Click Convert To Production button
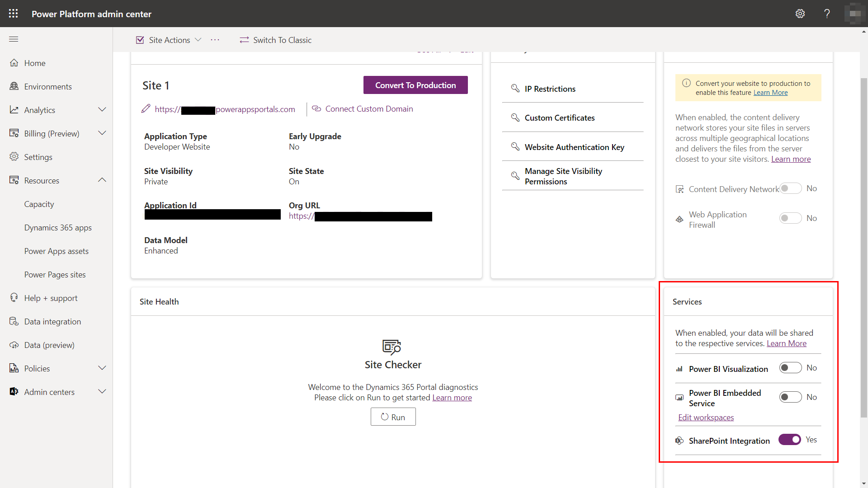Viewport: 868px width, 488px height. click(415, 84)
